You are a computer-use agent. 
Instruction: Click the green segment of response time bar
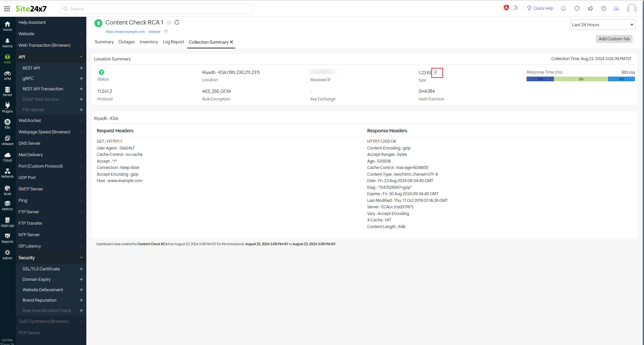pos(581,79)
